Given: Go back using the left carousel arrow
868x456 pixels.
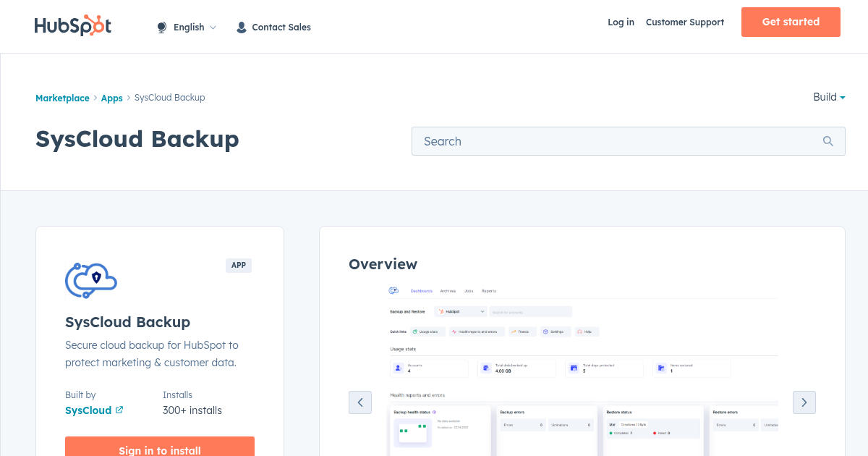Looking at the screenshot, I should tap(360, 402).
